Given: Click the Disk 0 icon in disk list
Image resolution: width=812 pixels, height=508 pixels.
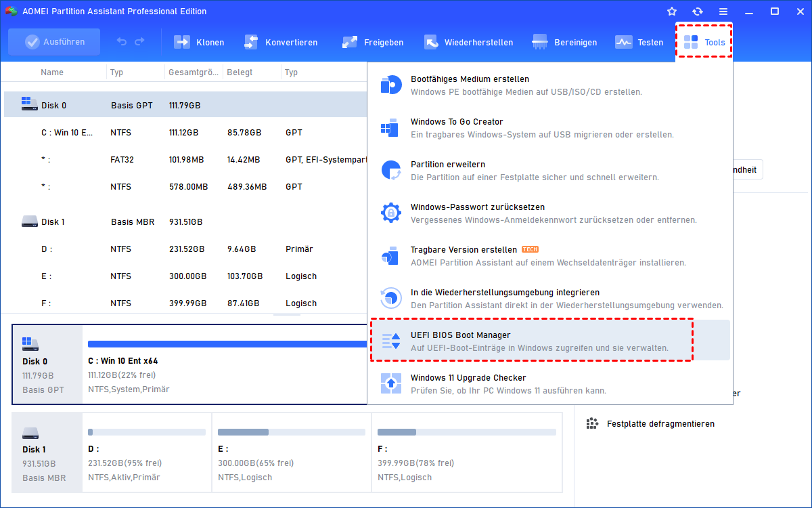Looking at the screenshot, I should [29, 104].
